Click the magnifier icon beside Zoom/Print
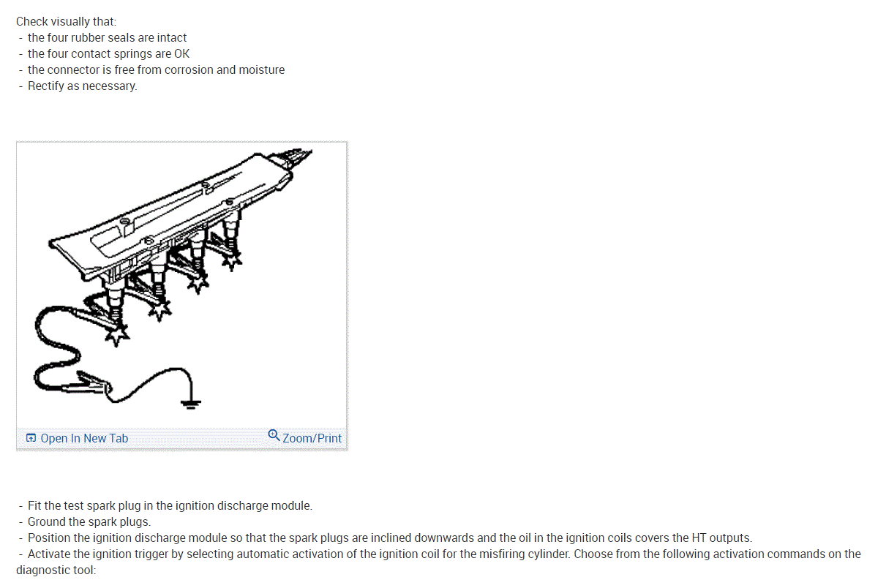Image resolution: width=886 pixels, height=588 pixels. (274, 436)
